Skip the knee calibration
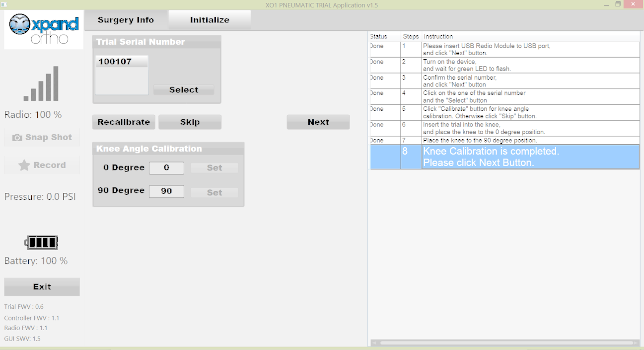The height and width of the screenshot is (350, 644). click(190, 122)
